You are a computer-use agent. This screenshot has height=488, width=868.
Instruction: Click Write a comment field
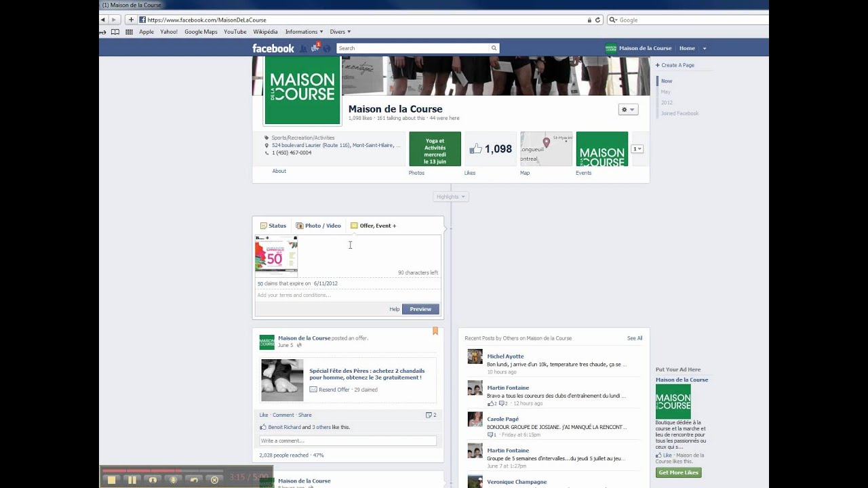[348, 441]
